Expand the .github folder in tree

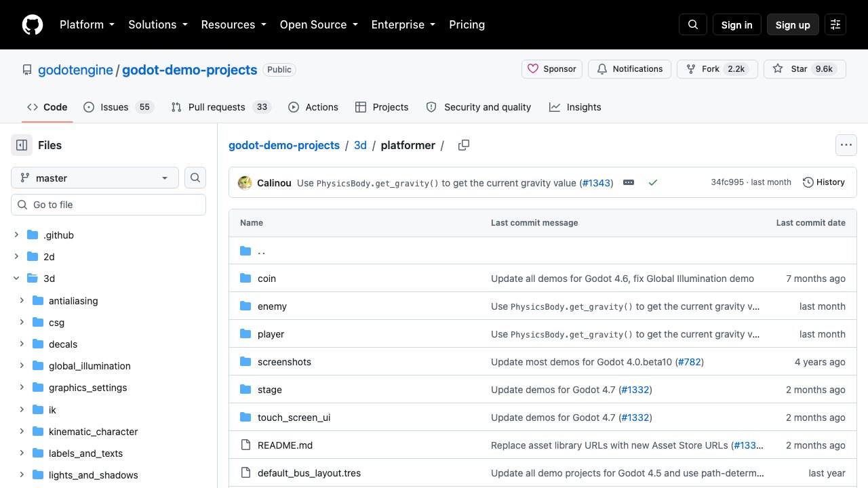(16, 235)
